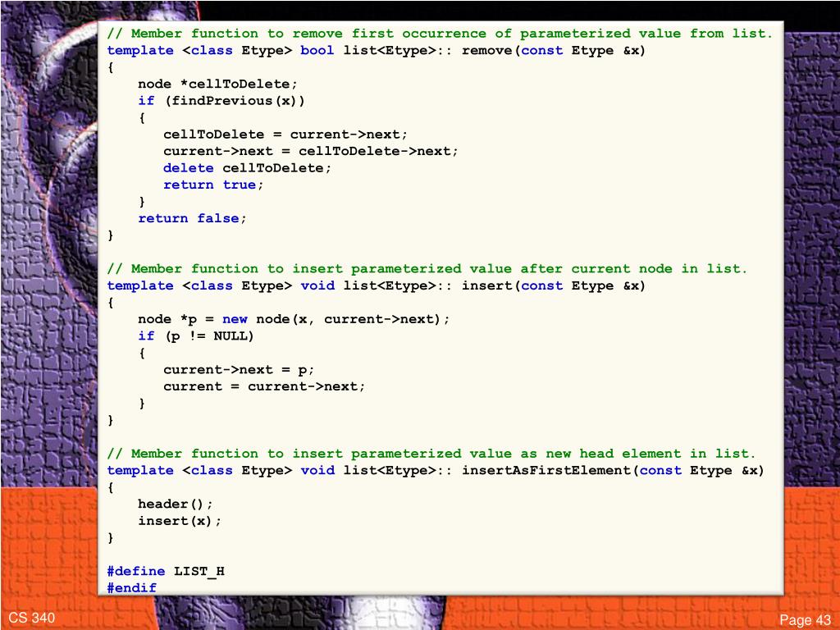The image size is (840, 630).
Task: Select the remove function template declaration line
Action: coord(376,51)
